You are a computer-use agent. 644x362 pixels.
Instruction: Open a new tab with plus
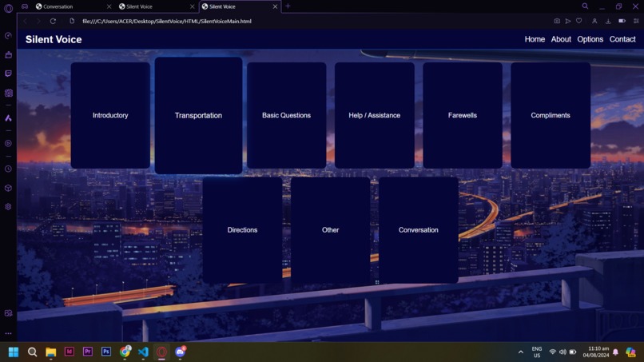point(288,6)
